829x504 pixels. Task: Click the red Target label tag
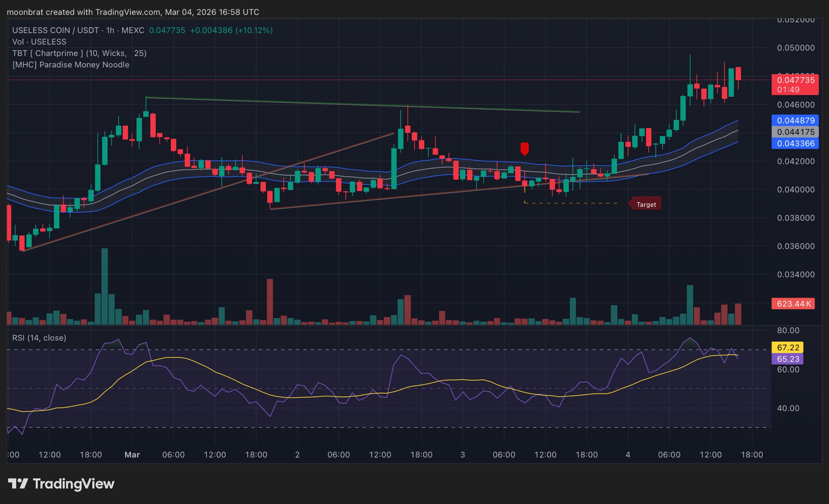click(646, 204)
